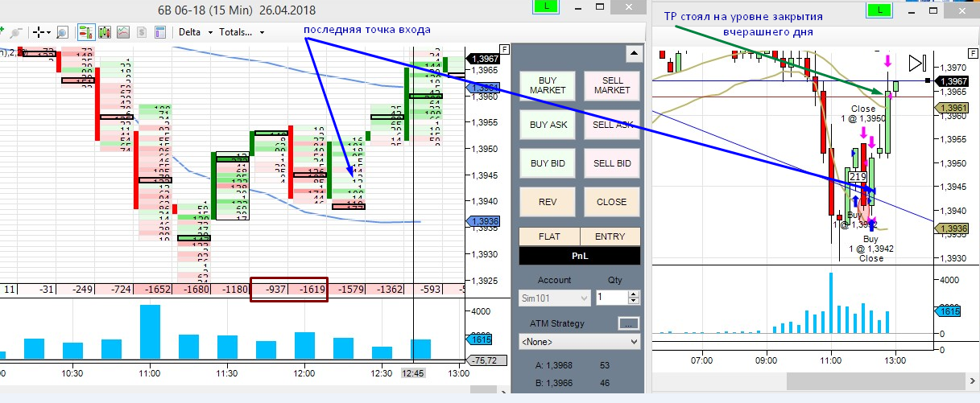Click the -724 delta total cell

pos(116,289)
